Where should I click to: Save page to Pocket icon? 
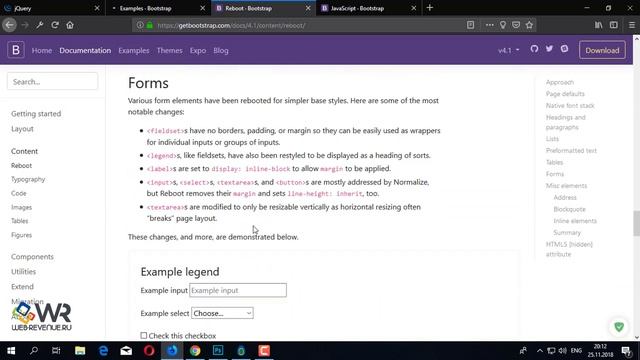pos(516,25)
